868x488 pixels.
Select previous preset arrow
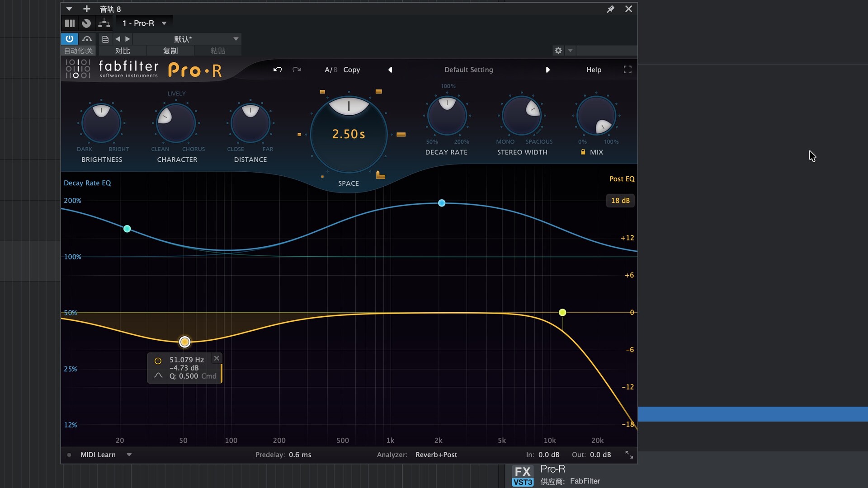point(390,70)
